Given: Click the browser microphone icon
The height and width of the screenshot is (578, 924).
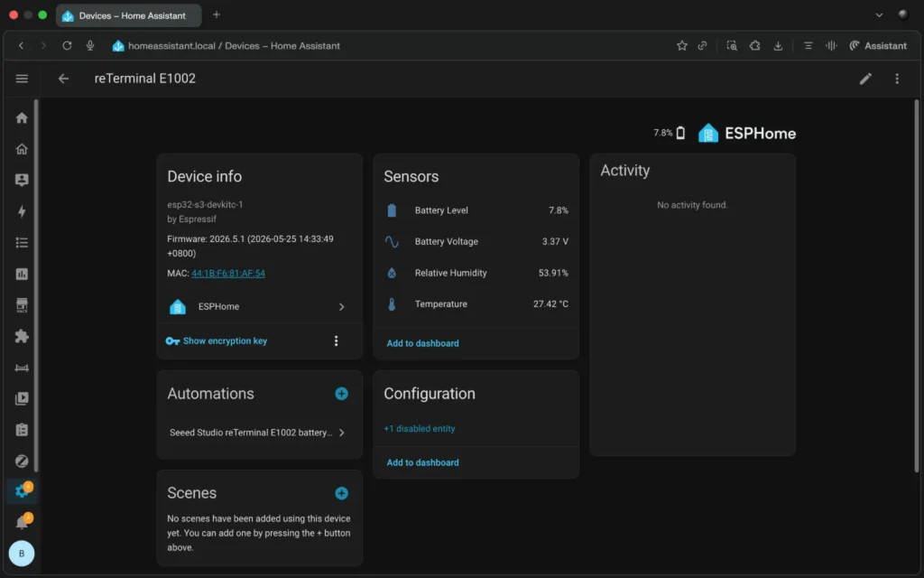Looking at the screenshot, I should [x=89, y=45].
